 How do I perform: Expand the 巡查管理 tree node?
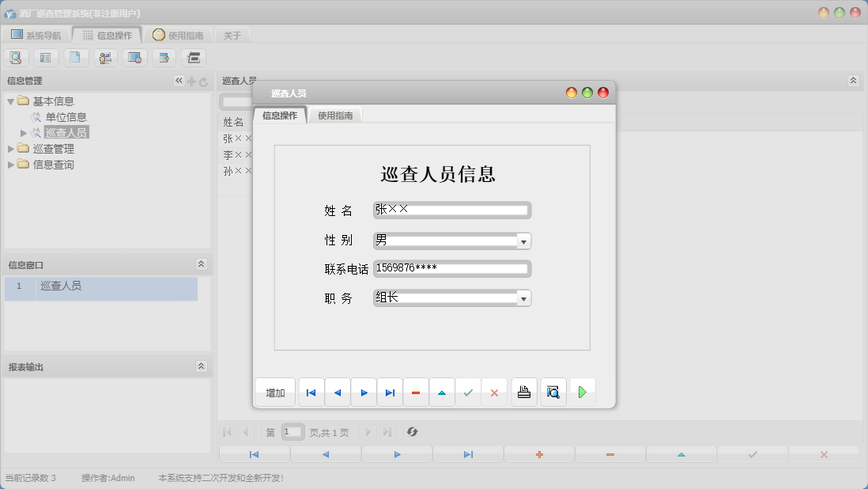click(x=11, y=149)
